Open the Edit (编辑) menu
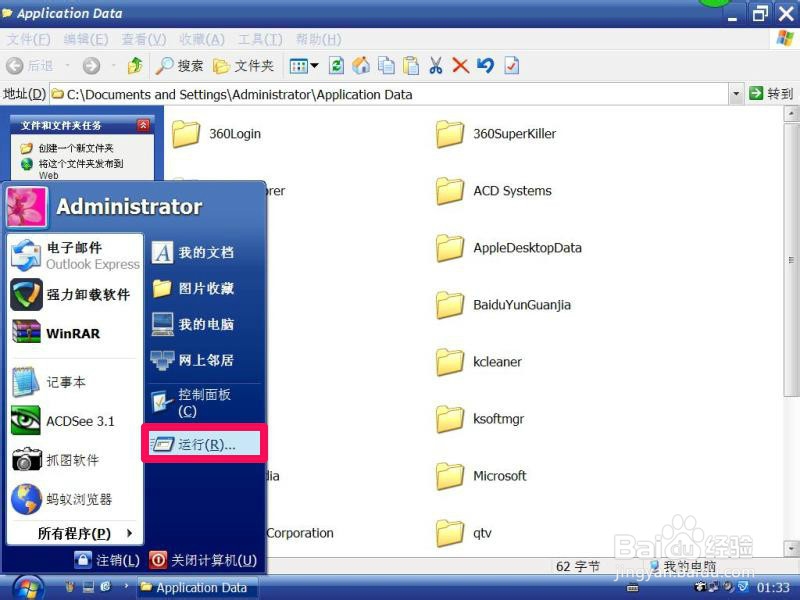The image size is (800, 600). tap(86, 39)
